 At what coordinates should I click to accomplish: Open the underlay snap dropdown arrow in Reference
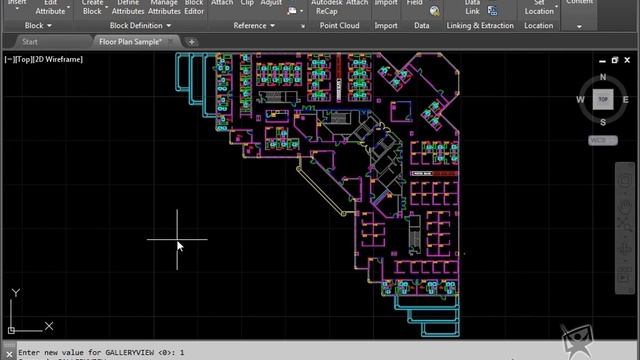(x=301, y=11)
